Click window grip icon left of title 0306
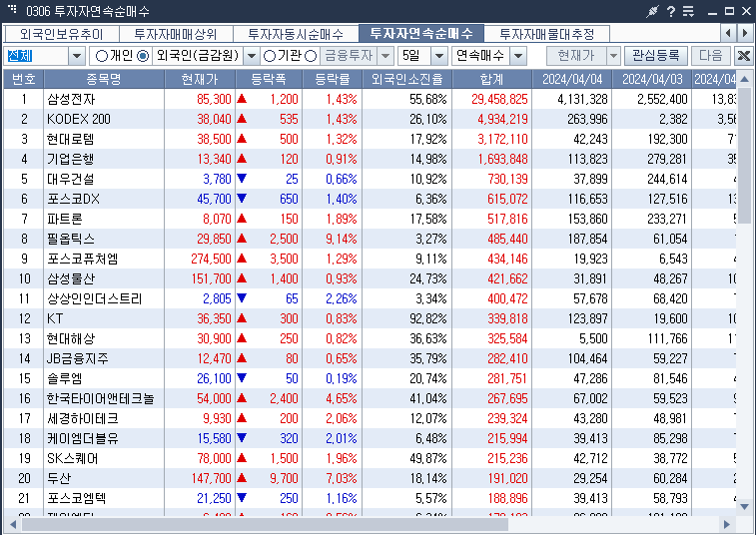 tap(13, 9)
